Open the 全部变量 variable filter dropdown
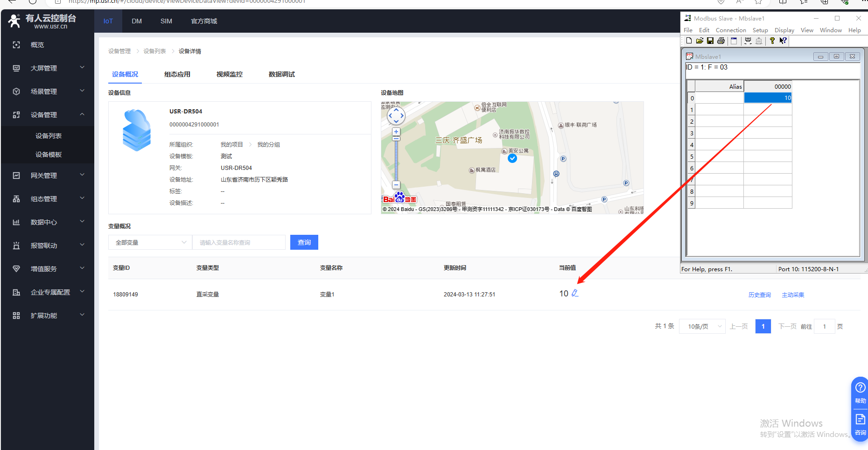 point(150,242)
